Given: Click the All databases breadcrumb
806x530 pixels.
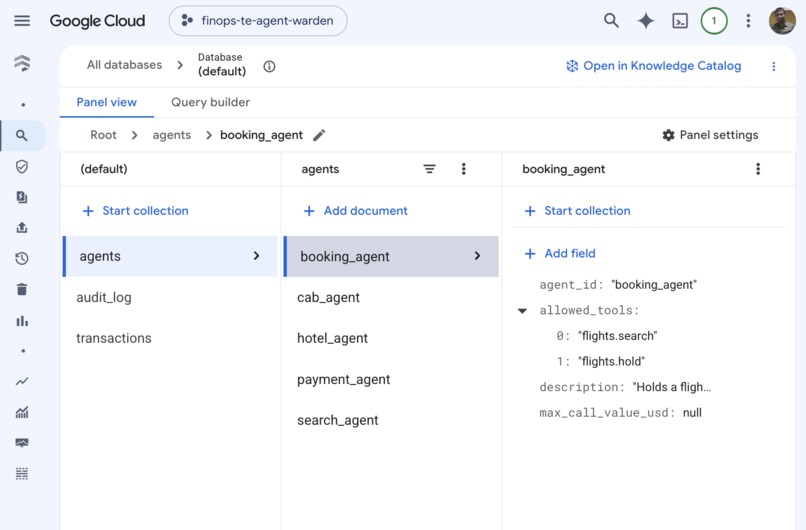Looking at the screenshot, I should click(124, 65).
